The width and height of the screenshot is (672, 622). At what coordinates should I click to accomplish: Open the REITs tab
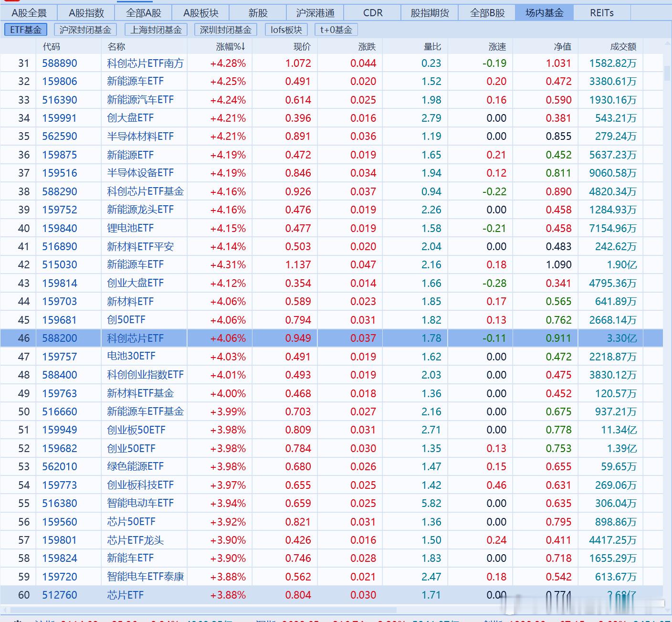click(x=602, y=13)
